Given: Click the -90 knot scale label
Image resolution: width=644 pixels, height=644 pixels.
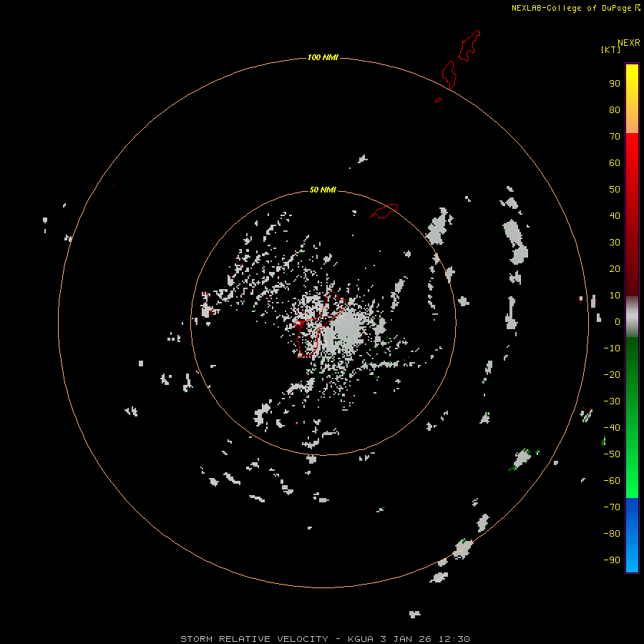Looking at the screenshot, I should pos(612,560).
